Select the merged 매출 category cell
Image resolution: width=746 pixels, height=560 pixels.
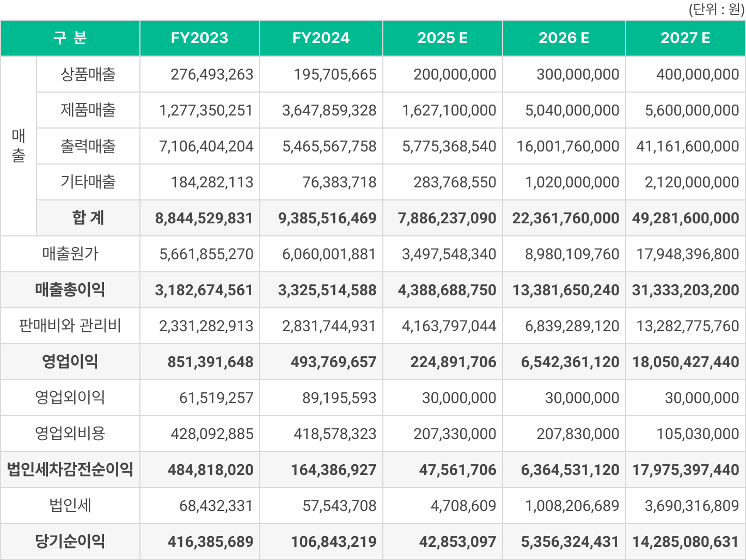19,146
